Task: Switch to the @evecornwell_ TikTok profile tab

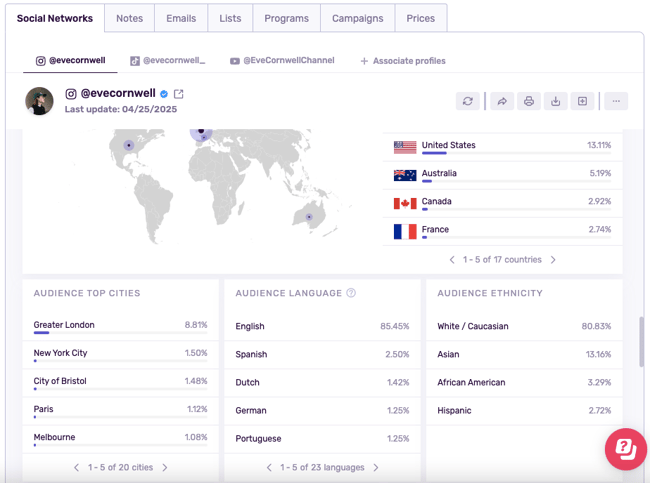Action: [168, 61]
